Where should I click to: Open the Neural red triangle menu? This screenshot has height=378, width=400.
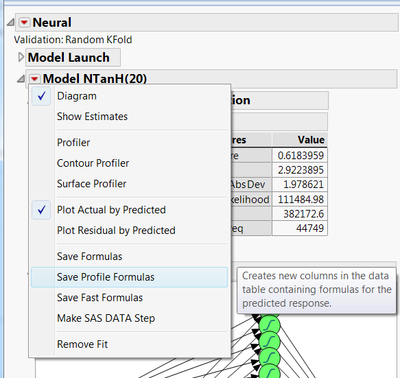tap(24, 23)
